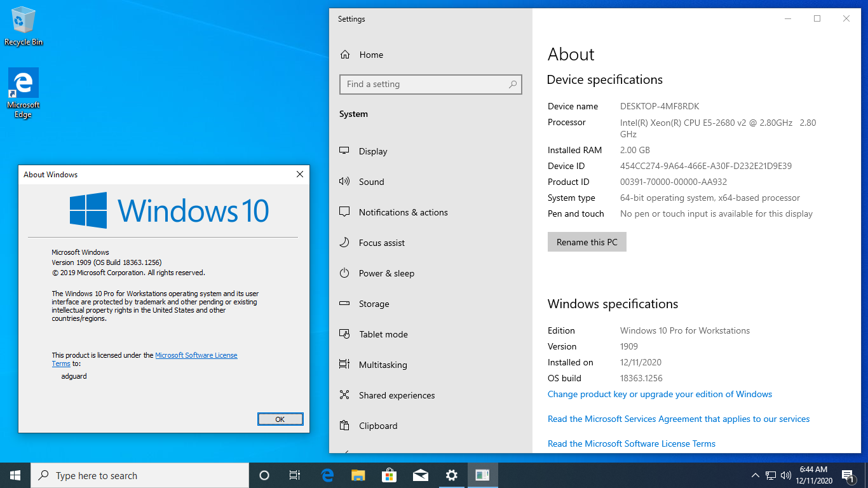Select the Multitasking menu label
This screenshot has height=488, width=868.
tap(383, 365)
